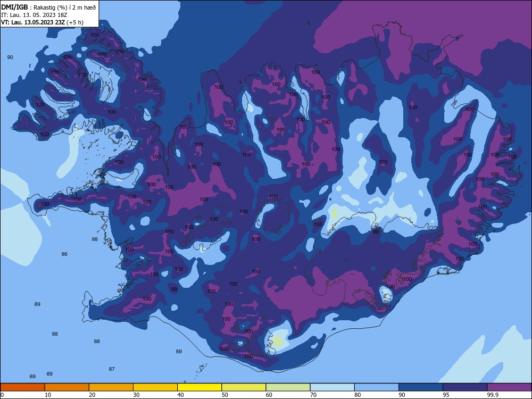Image resolution: width=532 pixels, height=399 pixels.
Task: Click the legend label '95'
Action: (446, 395)
